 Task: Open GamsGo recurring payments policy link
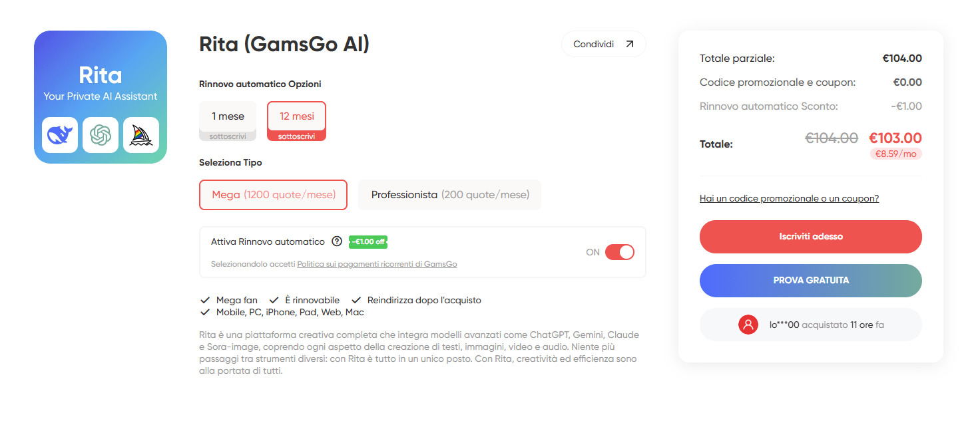pyautogui.click(x=377, y=264)
